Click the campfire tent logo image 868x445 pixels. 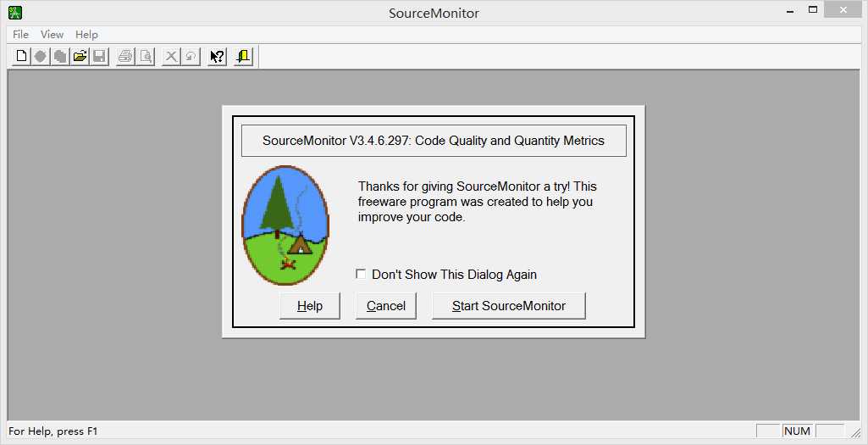285,225
